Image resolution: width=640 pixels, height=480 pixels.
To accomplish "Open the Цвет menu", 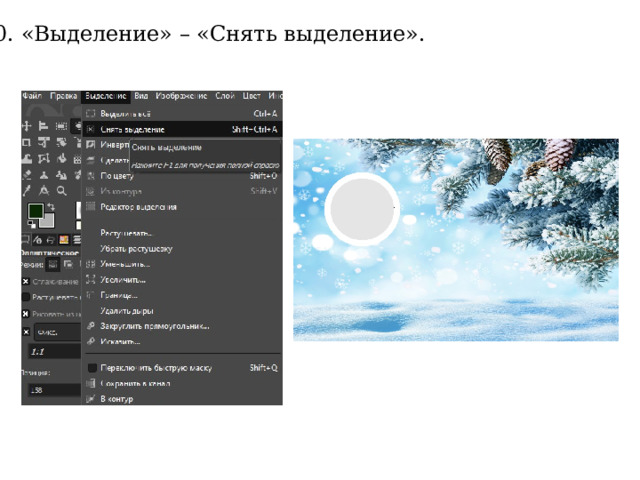I will point(251,96).
